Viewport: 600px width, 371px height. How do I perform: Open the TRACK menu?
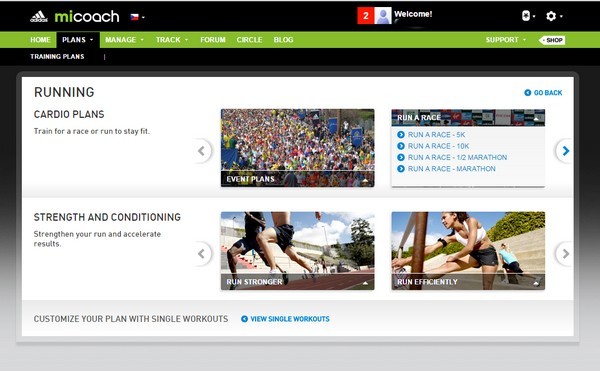click(172, 40)
